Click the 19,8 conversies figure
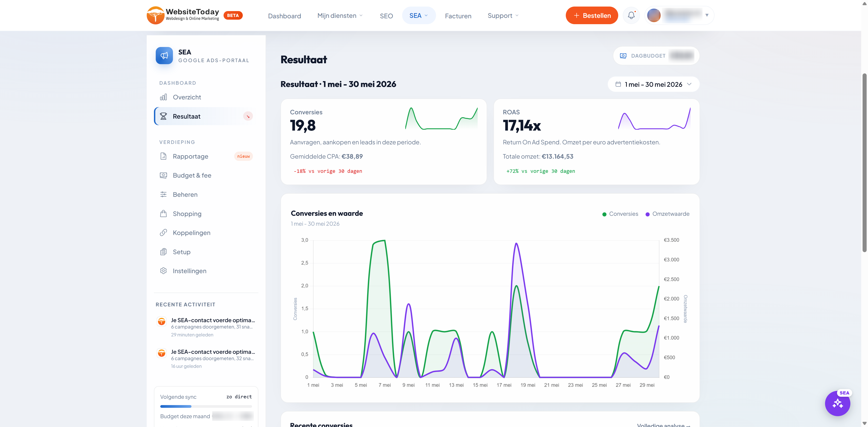 tap(303, 126)
